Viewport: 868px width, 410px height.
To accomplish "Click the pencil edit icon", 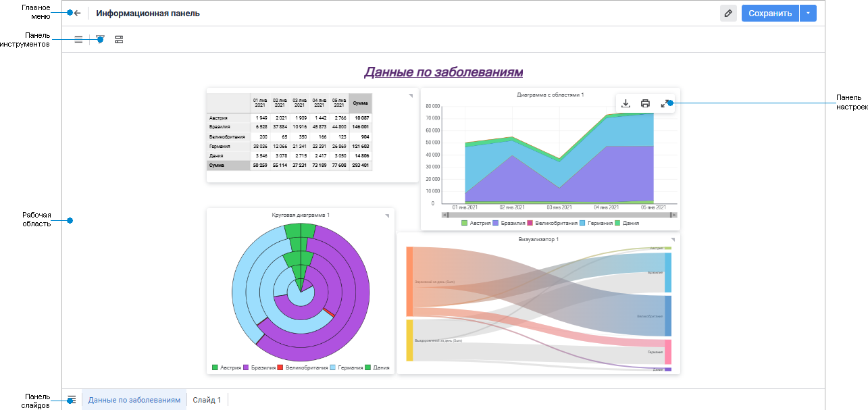I will 728,14.
